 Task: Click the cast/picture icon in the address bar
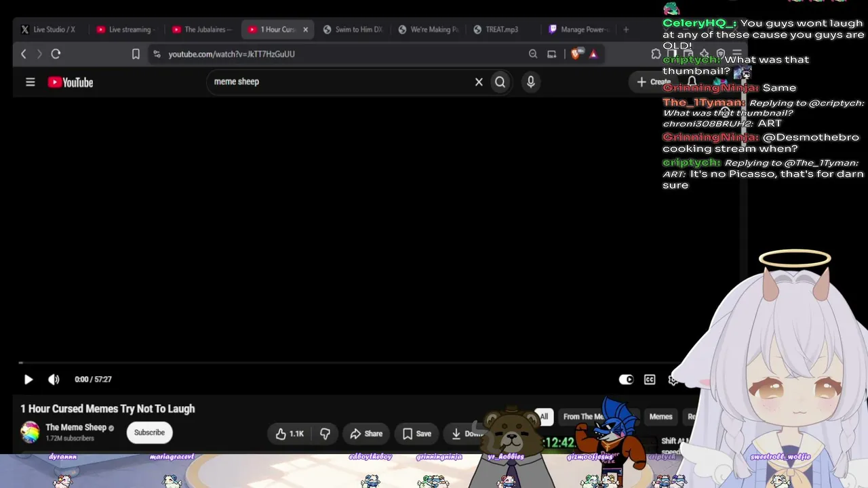pos(552,54)
